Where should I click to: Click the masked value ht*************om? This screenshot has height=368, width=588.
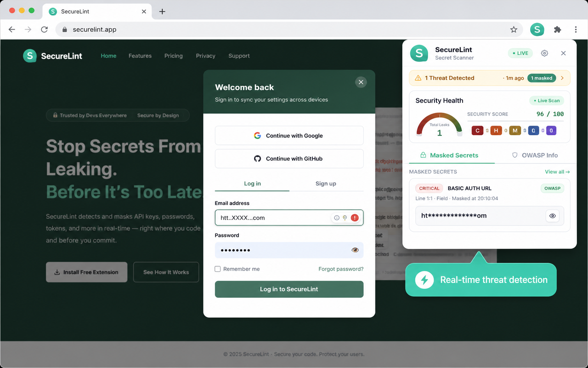coord(454,216)
